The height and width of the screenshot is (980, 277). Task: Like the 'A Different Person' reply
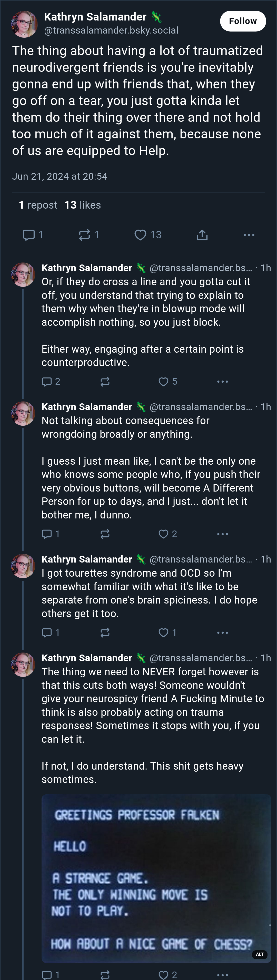[168, 534]
